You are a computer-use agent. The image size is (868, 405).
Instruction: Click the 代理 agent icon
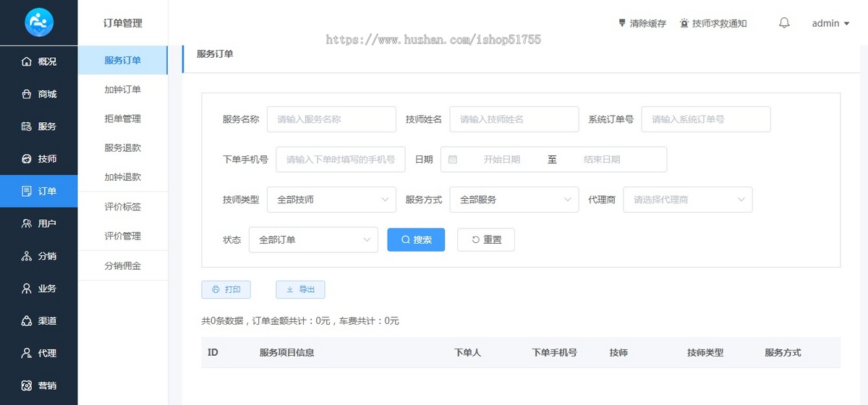[x=27, y=353]
